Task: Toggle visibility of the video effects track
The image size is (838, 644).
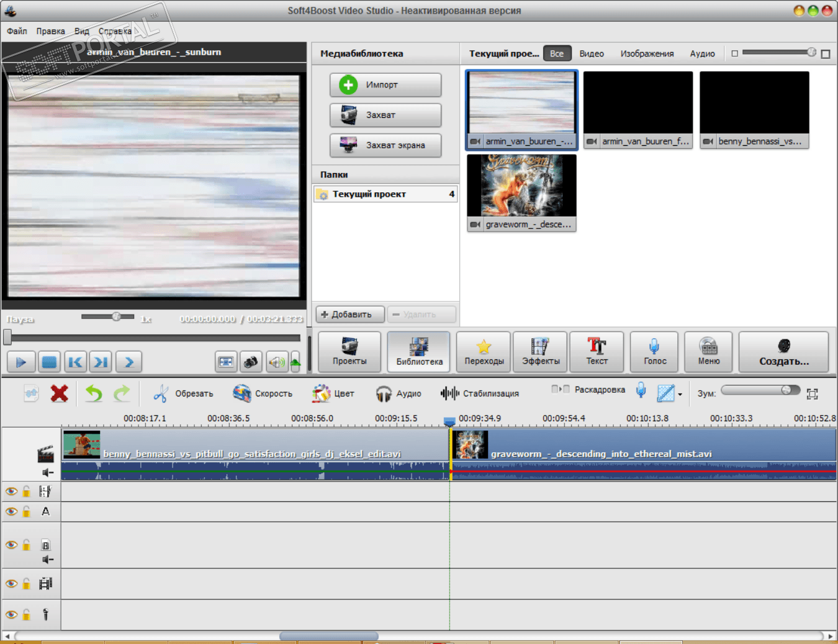Action: [x=11, y=491]
